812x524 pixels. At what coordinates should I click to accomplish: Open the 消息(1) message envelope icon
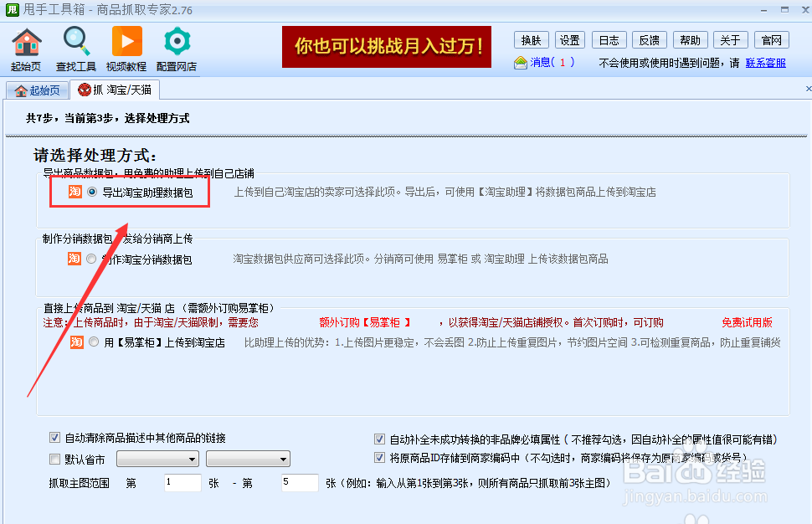tap(519, 62)
